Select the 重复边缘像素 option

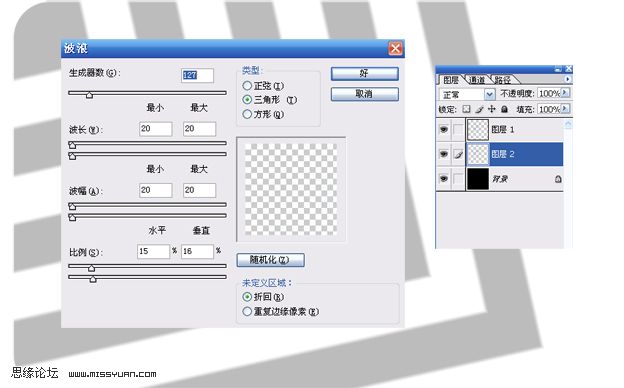point(247,311)
